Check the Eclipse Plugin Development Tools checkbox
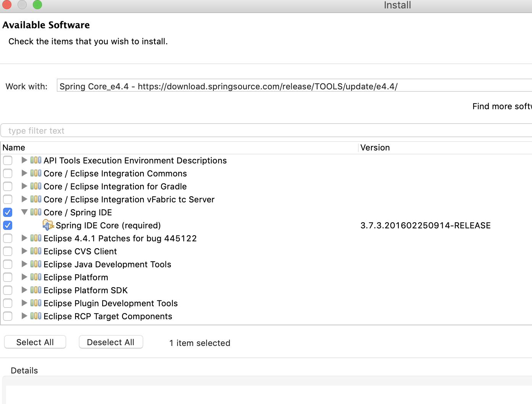The image size is (532, 404). [8, 303]
